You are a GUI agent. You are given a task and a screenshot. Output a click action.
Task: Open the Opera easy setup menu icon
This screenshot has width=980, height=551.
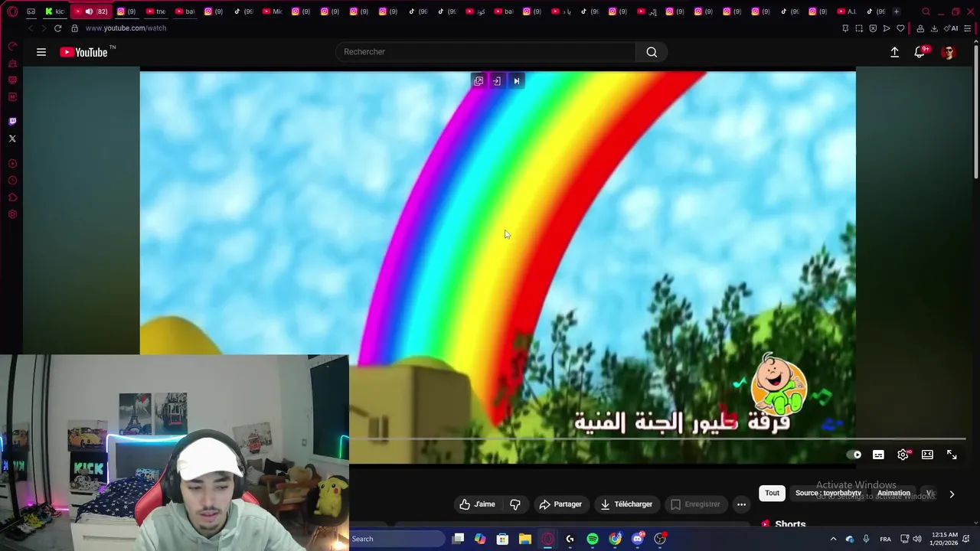(968, 28)
